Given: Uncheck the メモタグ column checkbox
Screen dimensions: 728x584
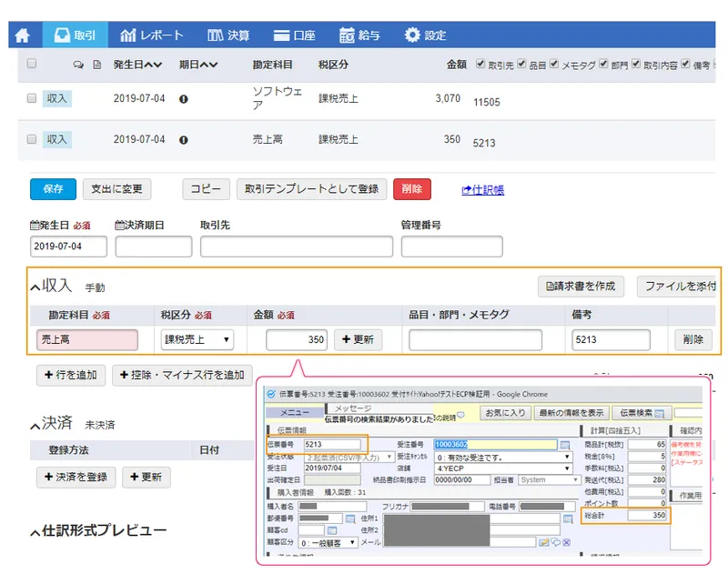Looking at the screenshot, I should point(554,64).
